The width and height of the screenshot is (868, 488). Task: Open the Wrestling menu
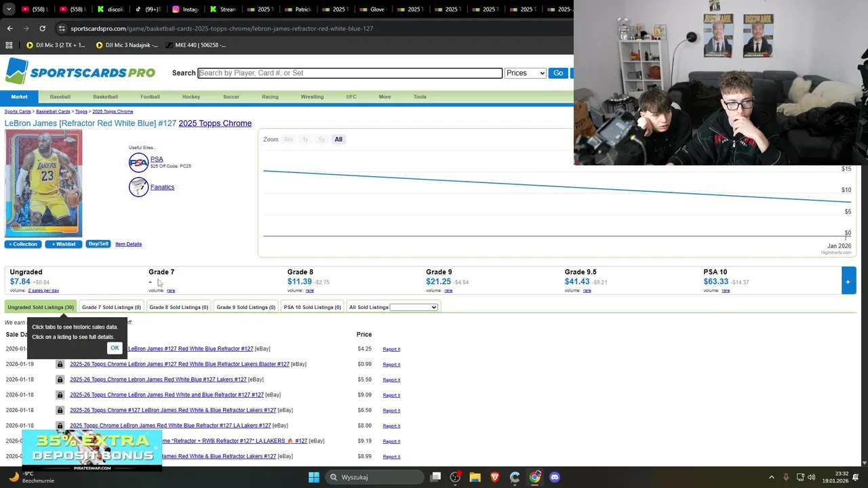coord(312,97)
